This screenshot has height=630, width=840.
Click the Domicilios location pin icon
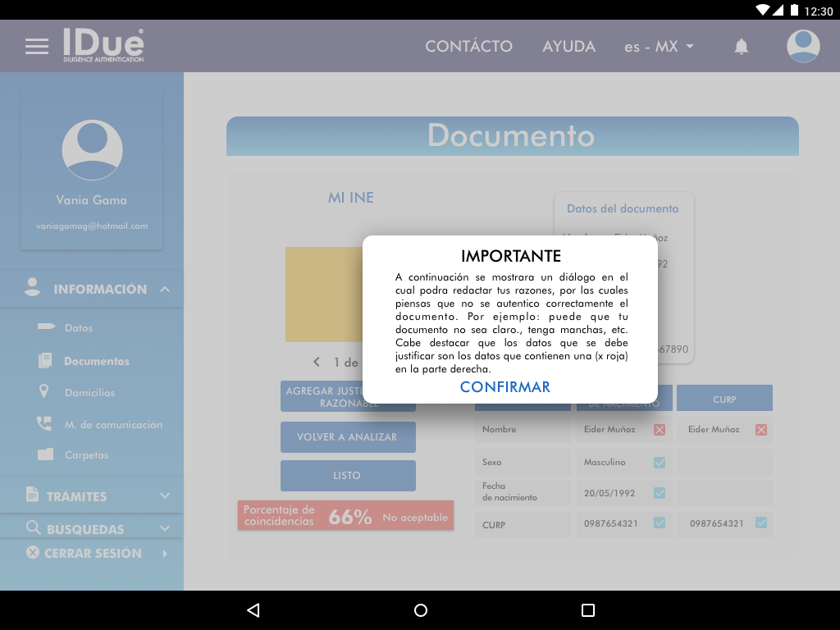coord(44,392)
